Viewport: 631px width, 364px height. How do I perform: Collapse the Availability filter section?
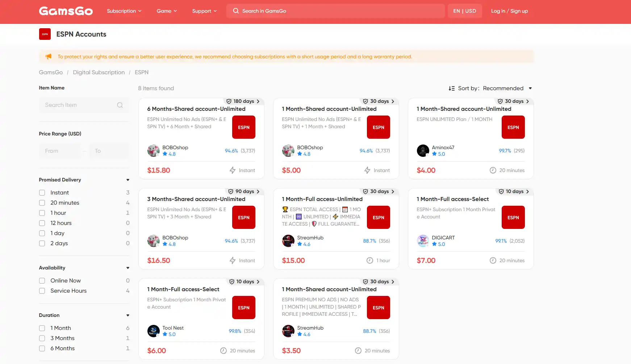pos(128,268)
